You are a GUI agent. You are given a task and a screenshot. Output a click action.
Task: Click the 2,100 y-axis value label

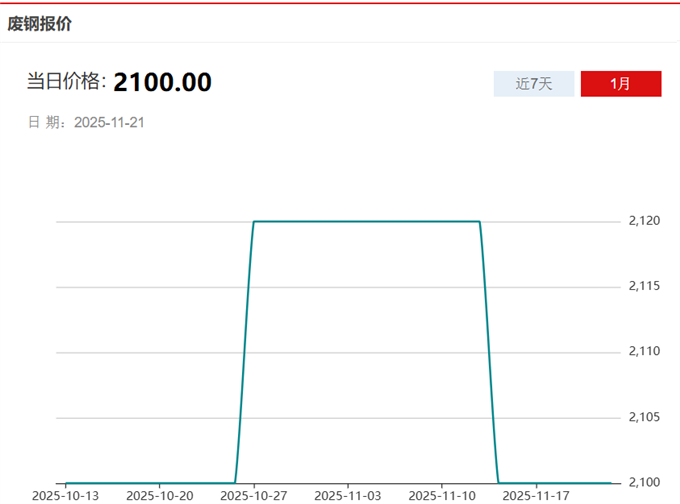pyautogui.click(x=644, y=483)
